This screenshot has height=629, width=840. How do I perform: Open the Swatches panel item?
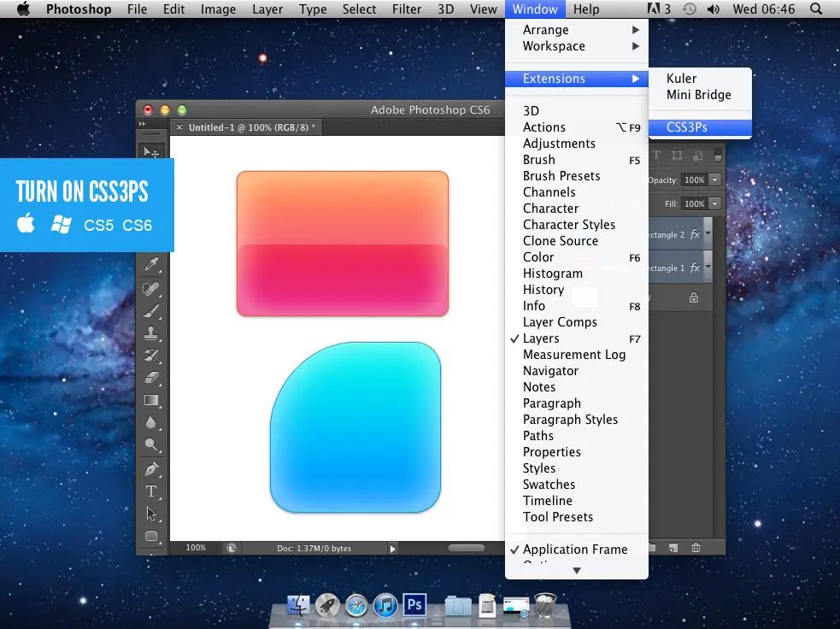577,485
